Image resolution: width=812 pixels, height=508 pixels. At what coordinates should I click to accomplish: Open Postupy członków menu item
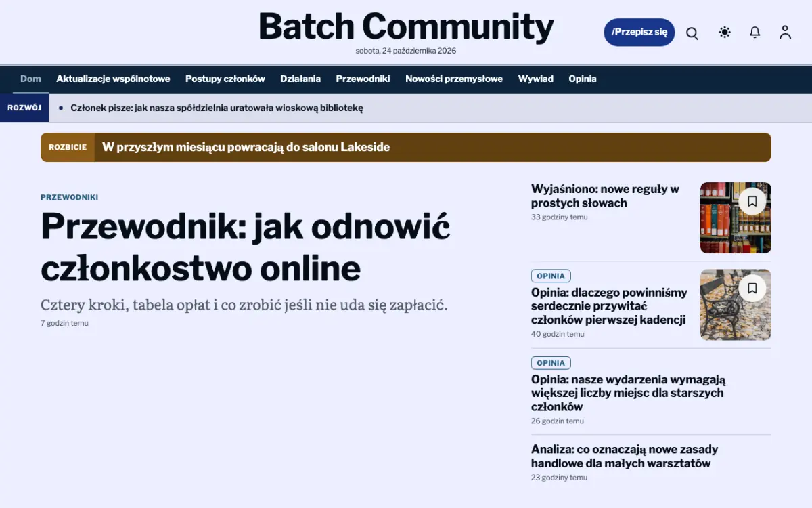pos(225,79)
